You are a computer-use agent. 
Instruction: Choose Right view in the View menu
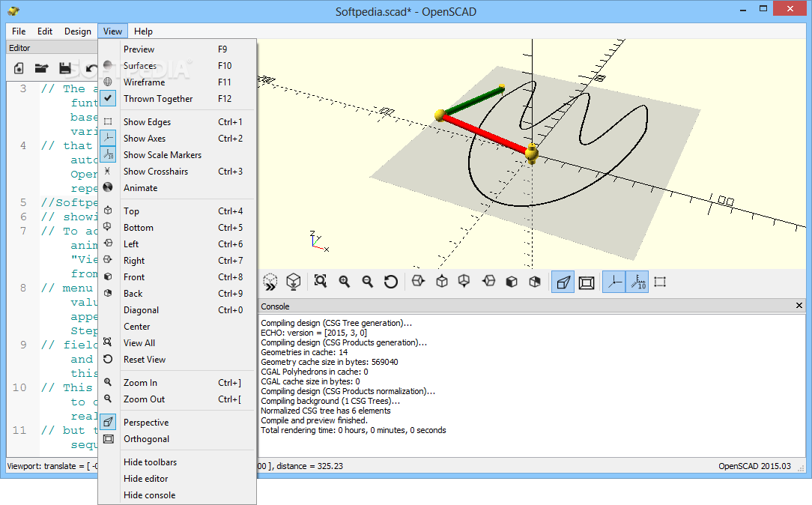177,261
